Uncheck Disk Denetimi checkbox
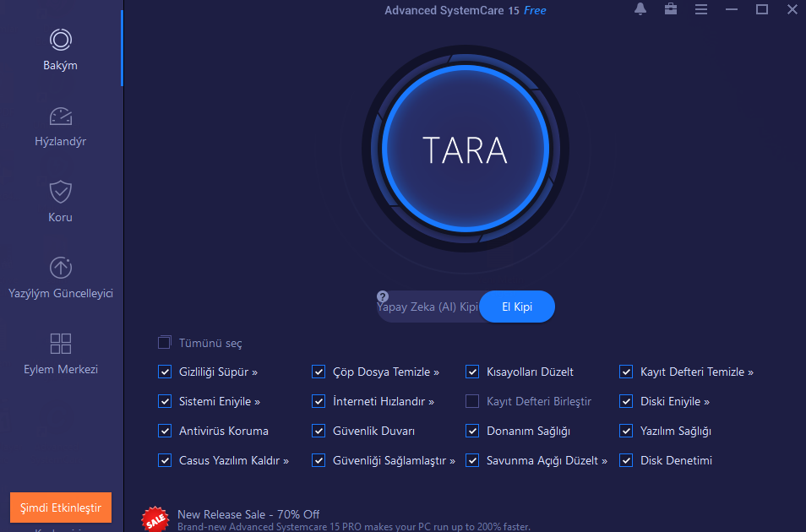806x532 pixels. point(625,460)
